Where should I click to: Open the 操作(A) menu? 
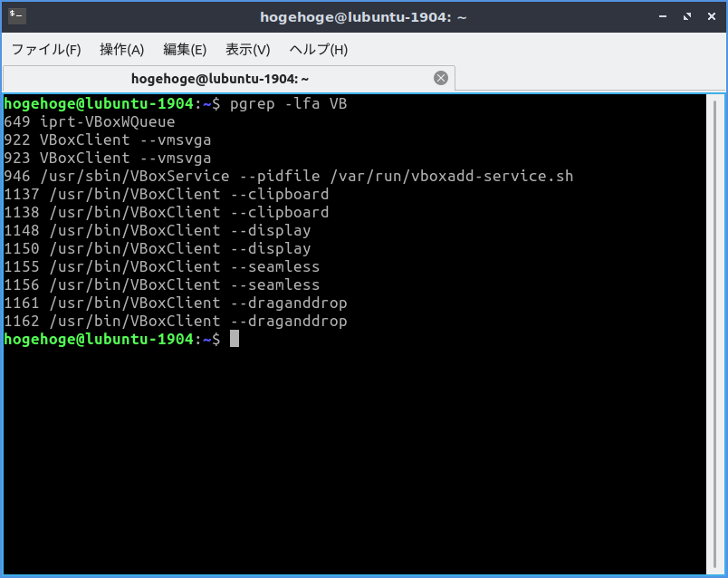[x=122, y=49]
